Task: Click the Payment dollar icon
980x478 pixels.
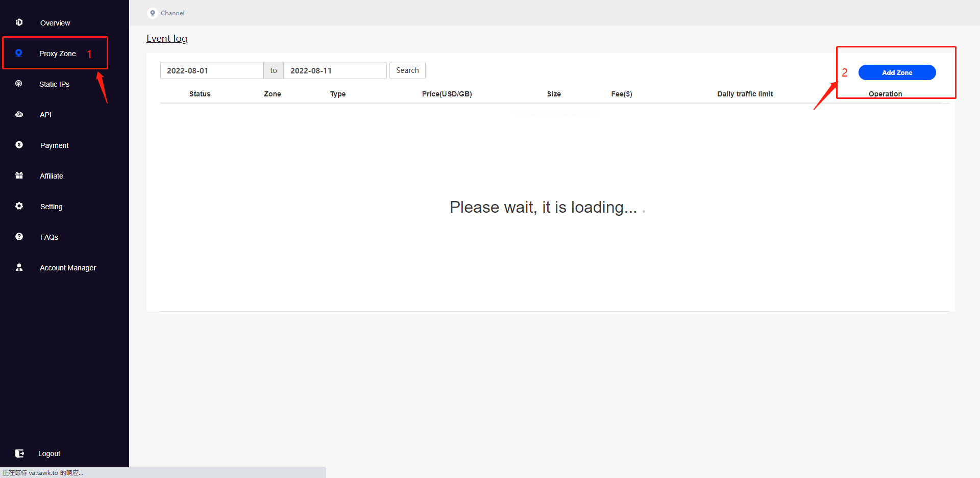Action: coord(19,145)
